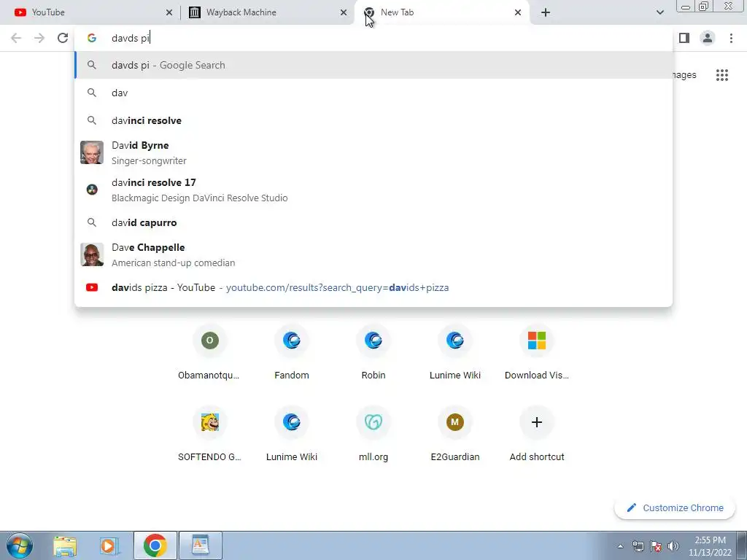Click the network tray icon
This screenshot has width=747, height=560.
click(638, 546)
